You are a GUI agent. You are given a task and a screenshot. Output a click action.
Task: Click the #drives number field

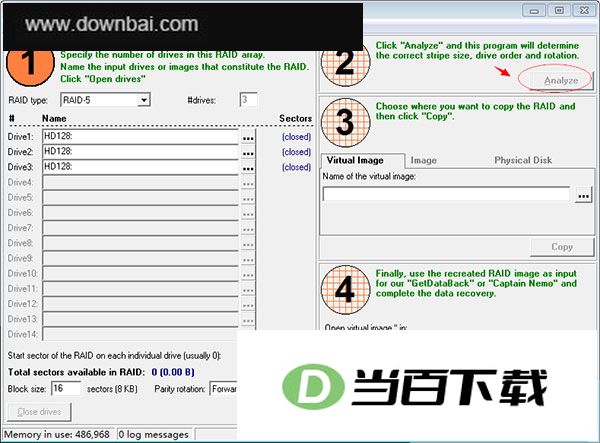[248, 100]
